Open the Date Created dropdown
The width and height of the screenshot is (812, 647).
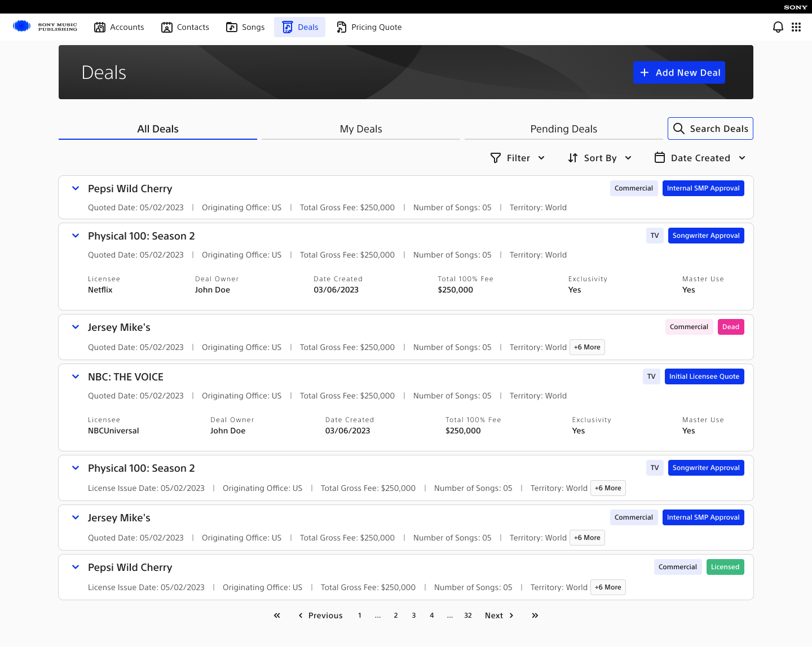(700, 158)
